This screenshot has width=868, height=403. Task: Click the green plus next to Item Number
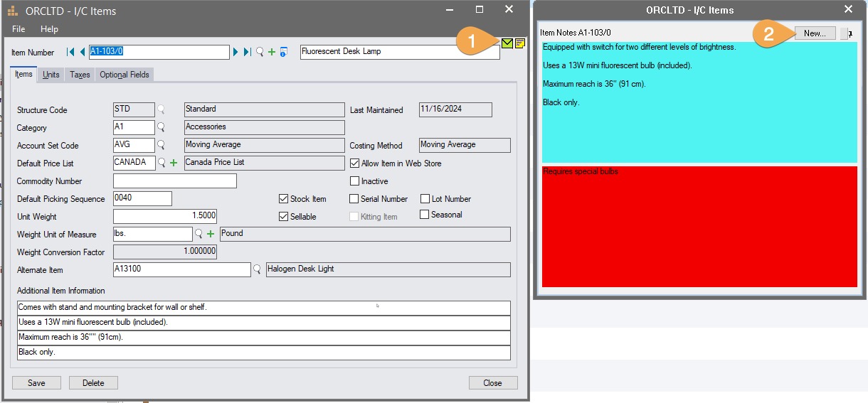[271, 52]
